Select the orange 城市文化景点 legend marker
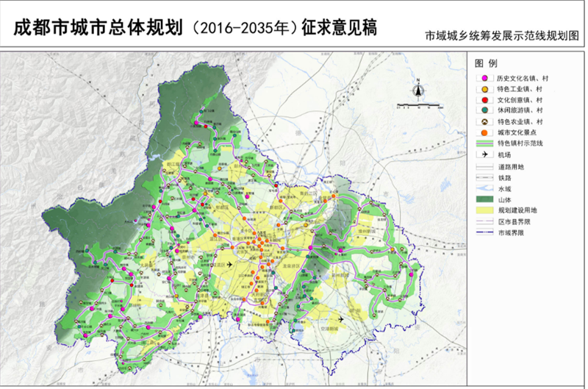588x389 pixels. [484, 132]
